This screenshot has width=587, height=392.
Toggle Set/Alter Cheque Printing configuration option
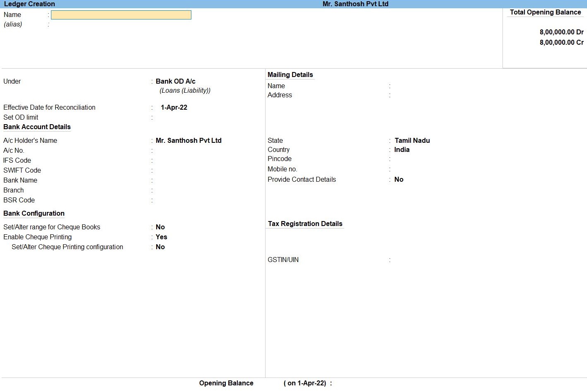point(160,247)
